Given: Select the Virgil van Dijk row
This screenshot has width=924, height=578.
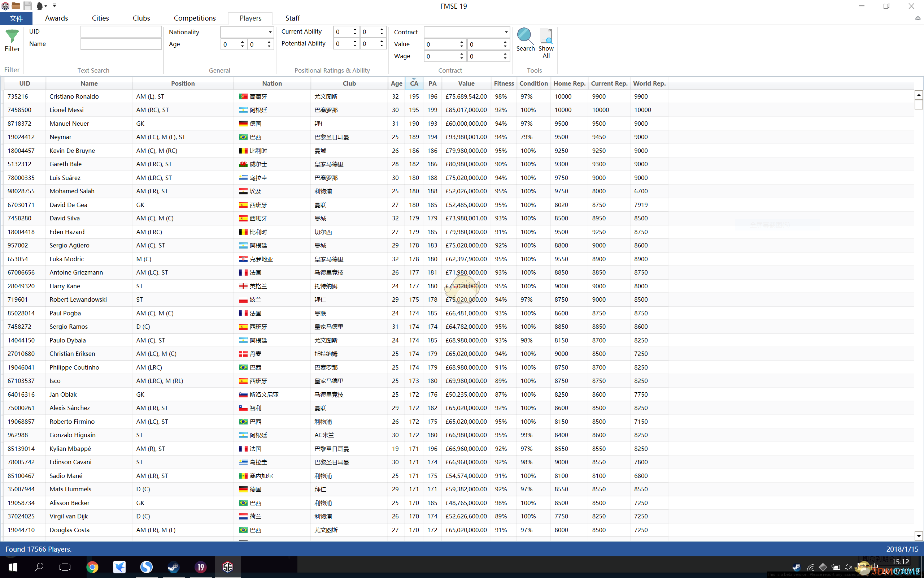Looking at the screenshot, I should tap(336, 517).
